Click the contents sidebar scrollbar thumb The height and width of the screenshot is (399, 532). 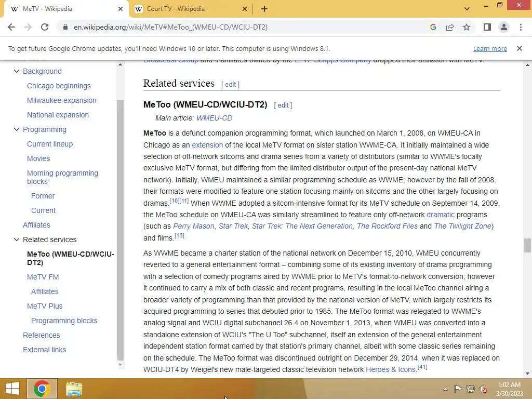click(120, 230)
